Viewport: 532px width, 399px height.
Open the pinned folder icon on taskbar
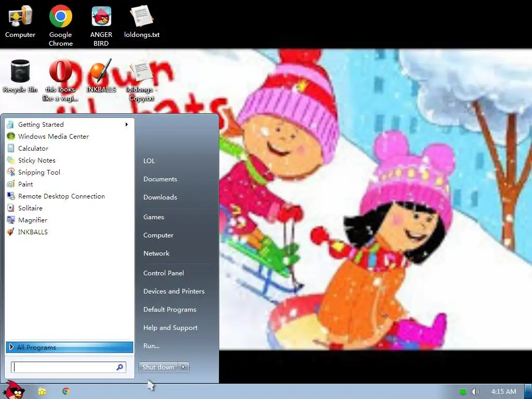pos(42,392)
